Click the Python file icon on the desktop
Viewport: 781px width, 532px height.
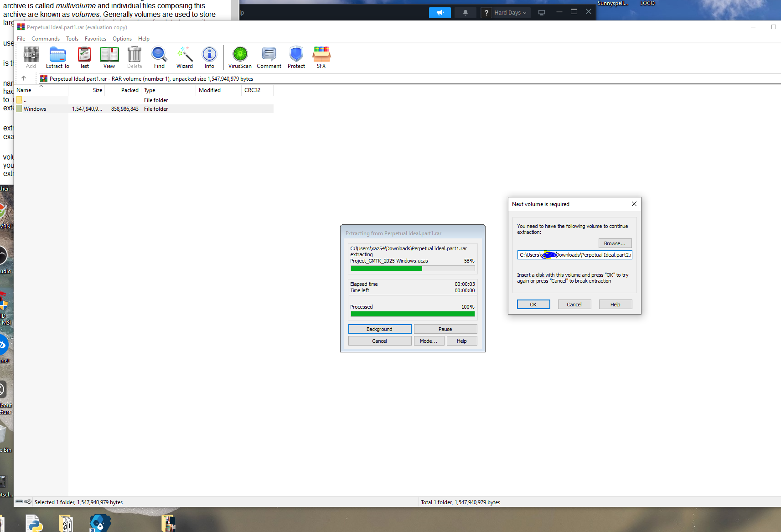34,523
